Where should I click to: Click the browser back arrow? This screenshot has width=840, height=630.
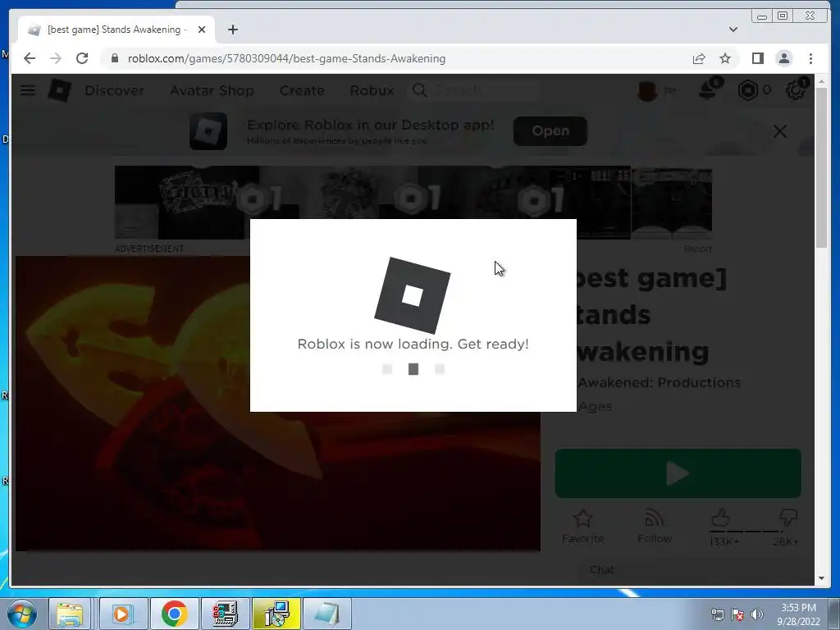point(30,58)
